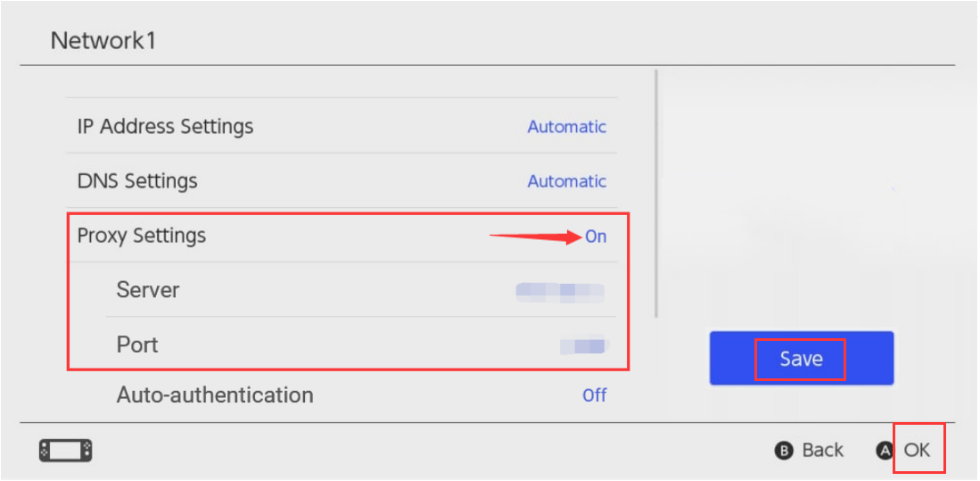Click the B button icon beside Back
980x481 pixels.
click(784, 451)
